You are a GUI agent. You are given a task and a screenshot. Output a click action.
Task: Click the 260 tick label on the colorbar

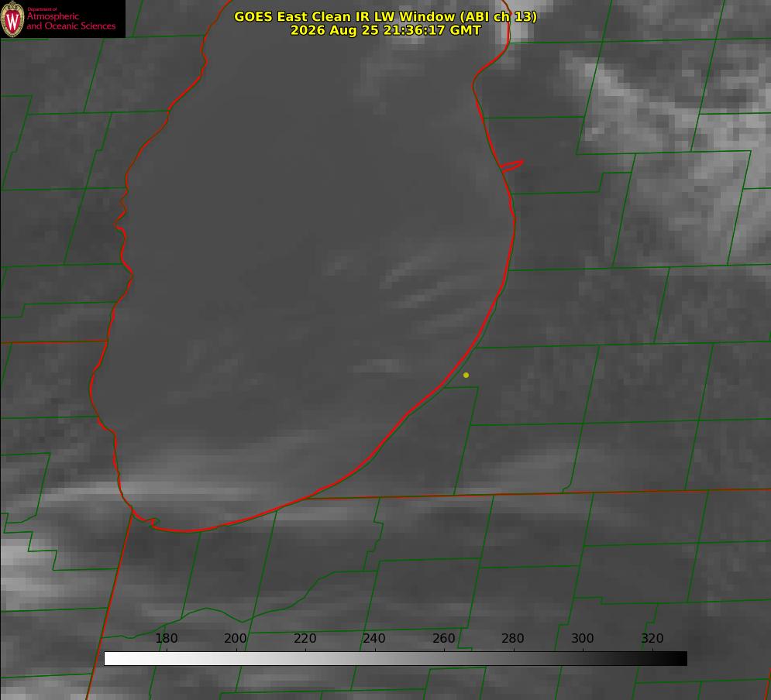443,638
